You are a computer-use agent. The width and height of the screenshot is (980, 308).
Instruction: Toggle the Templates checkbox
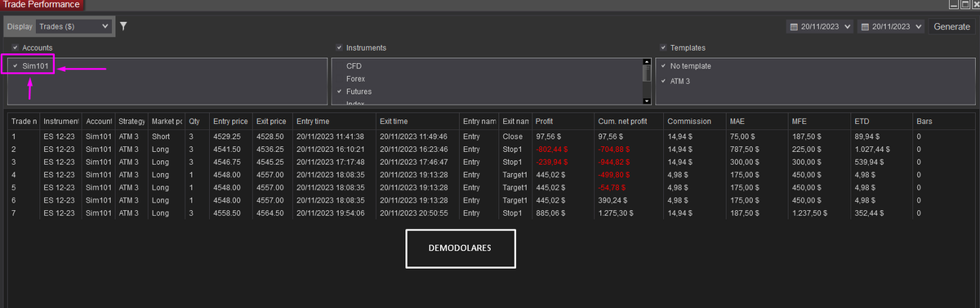663,48
